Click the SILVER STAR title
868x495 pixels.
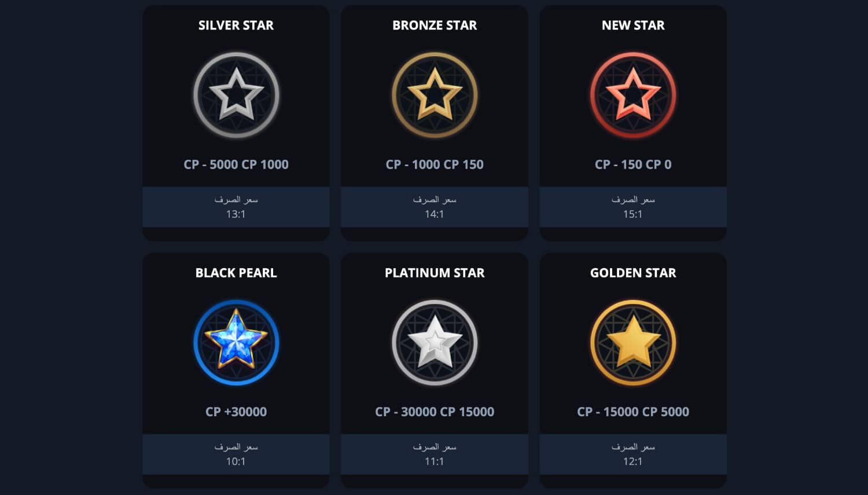(236, 25)
